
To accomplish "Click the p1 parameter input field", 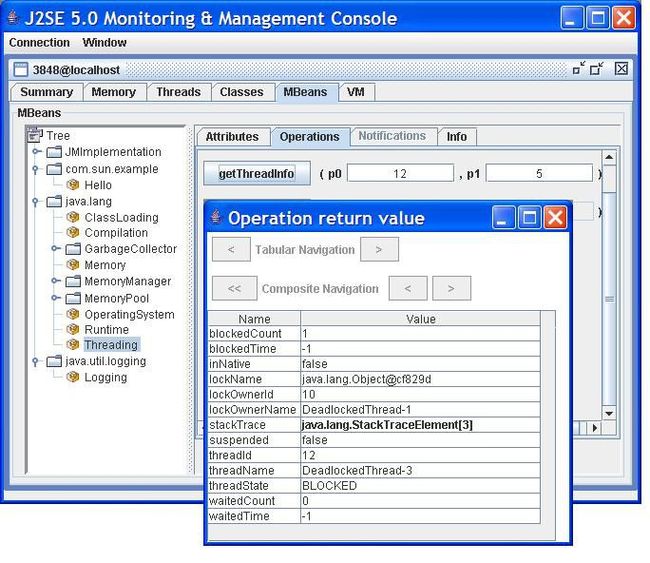I will pyautogui.click(x=539, y=173).
